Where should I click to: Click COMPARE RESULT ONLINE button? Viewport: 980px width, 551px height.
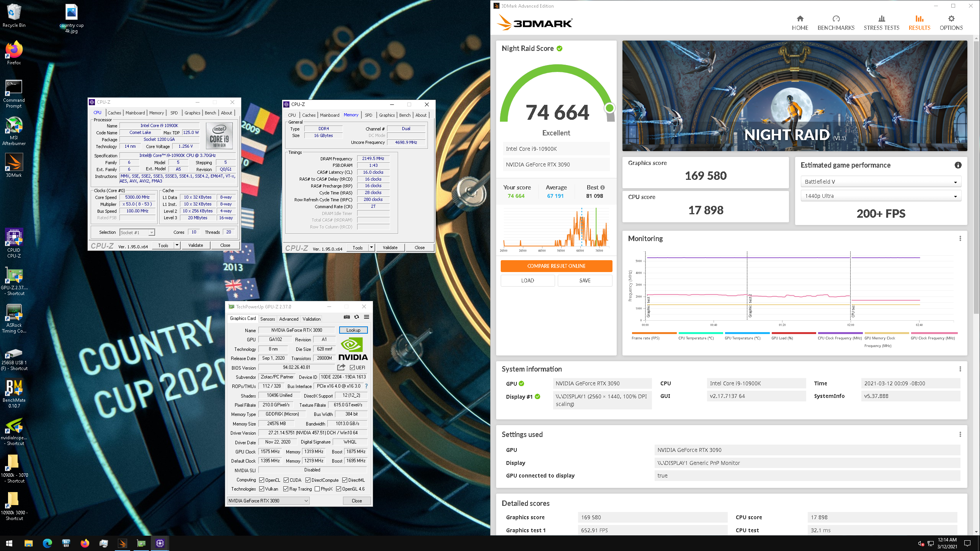(x=556, y=266)
